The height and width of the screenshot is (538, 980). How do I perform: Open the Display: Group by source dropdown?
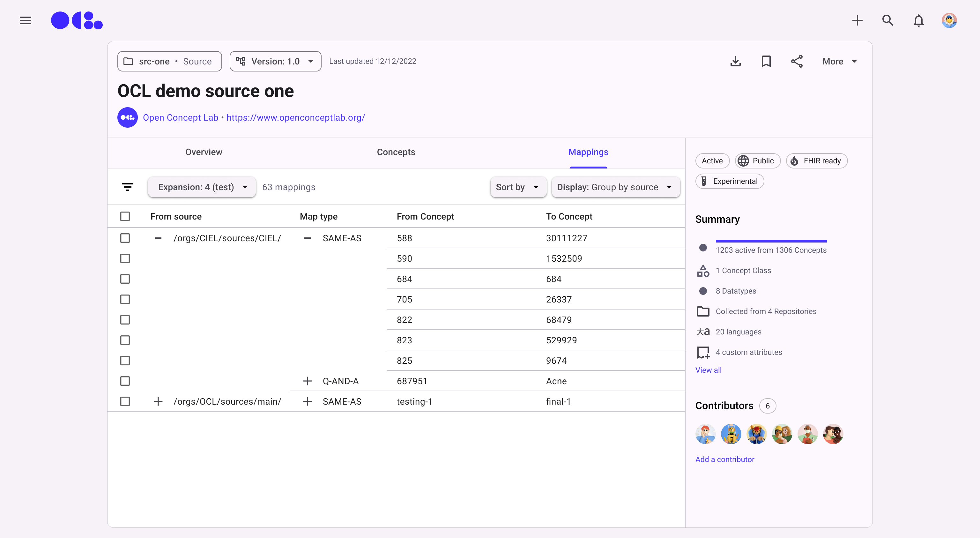(615, 187)
